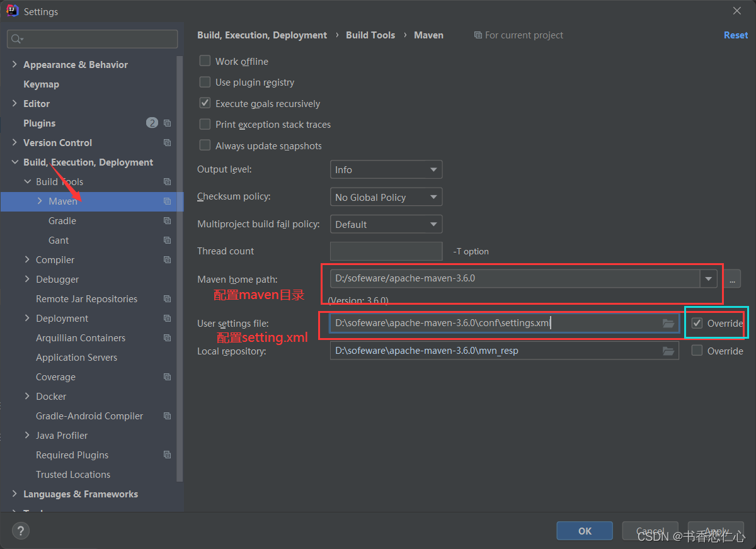Expand the Maven tree node
This screenshot has height=549, width=756.
tap(40, 201)
